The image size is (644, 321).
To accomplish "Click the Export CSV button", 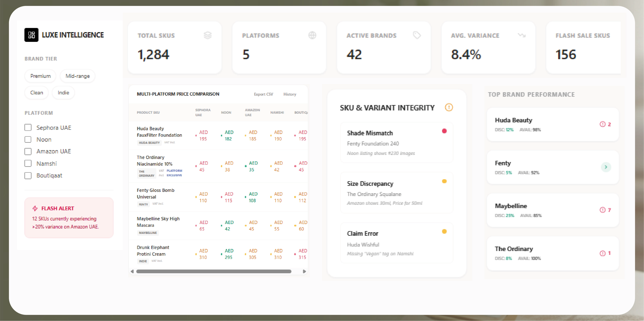I will (x=263, y=94).
